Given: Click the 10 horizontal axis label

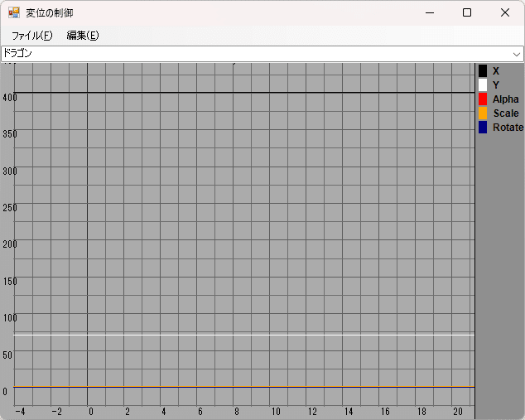Looking at the screenshot, I should [276, 412].
